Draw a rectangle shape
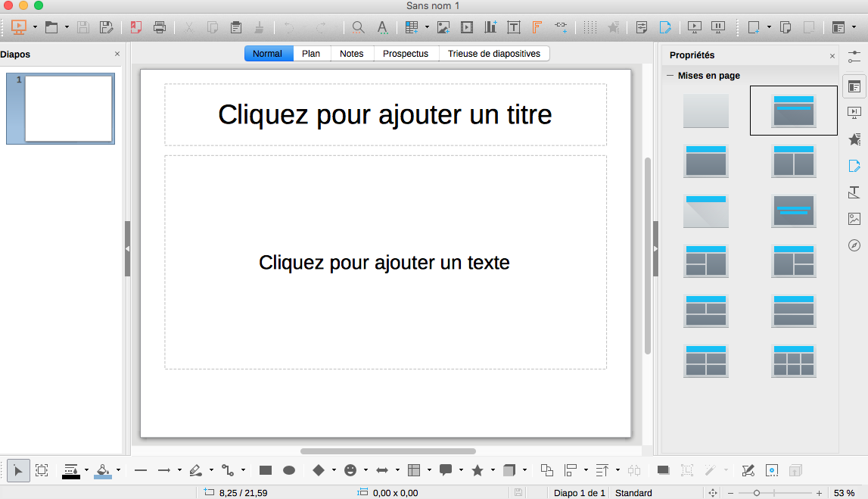This screenshot has height=499, width=868. [x=266, y=471]
